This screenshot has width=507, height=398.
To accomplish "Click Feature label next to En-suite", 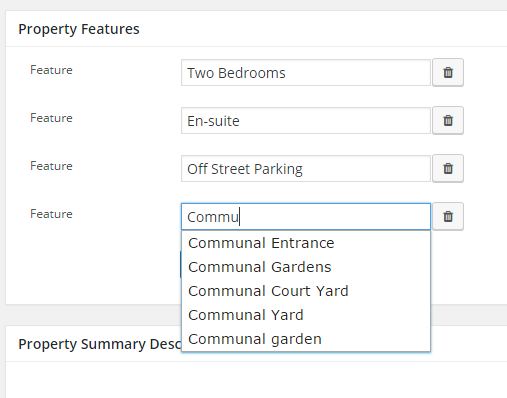I will point(51,118).
